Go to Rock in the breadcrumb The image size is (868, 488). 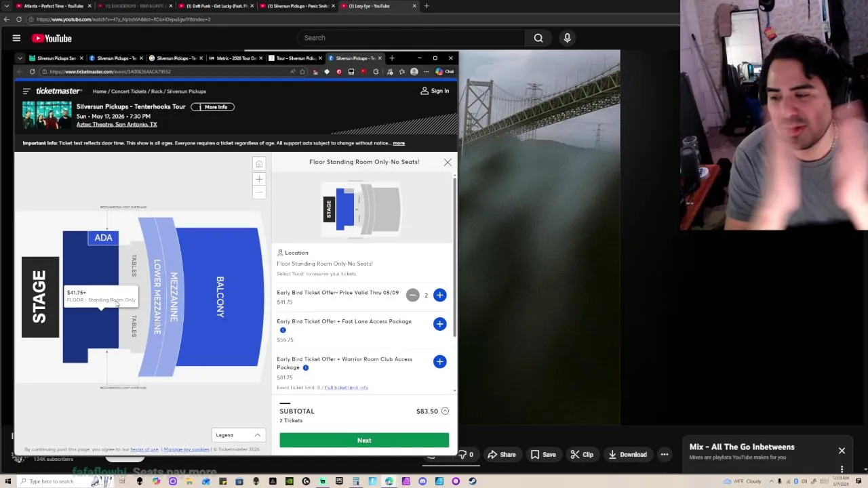pyautogui.click(x=157, y=91)
